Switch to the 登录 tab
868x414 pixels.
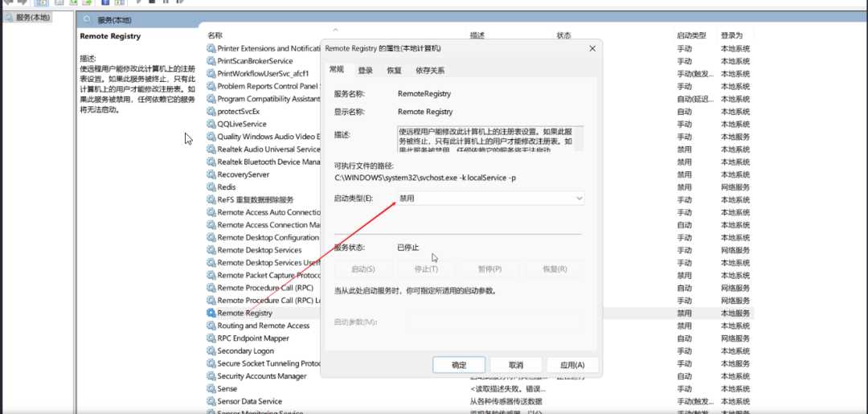(366, 71)
